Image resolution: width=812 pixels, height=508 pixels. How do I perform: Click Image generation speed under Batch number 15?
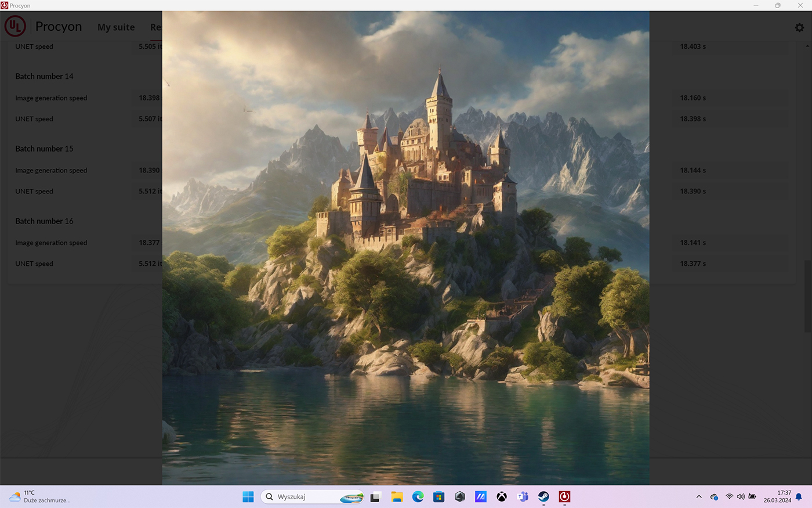coord(51,171)
